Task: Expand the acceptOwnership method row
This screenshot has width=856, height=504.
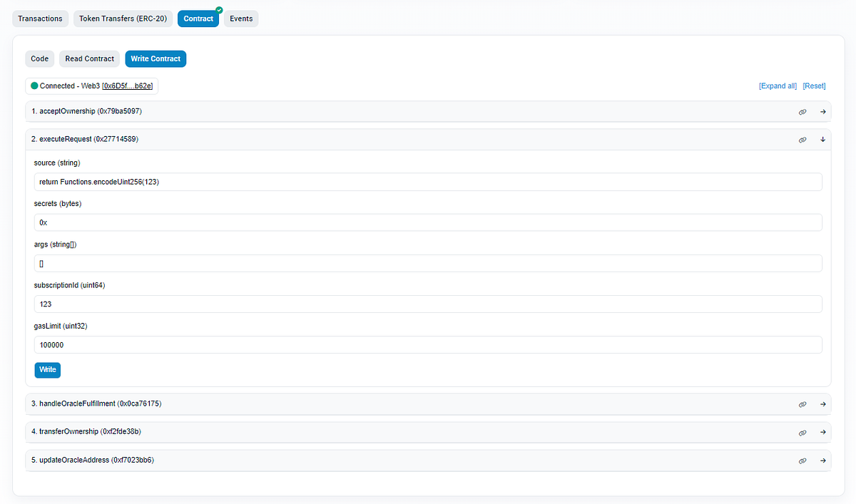Action: pyautogui.click(x=822, y=111)
